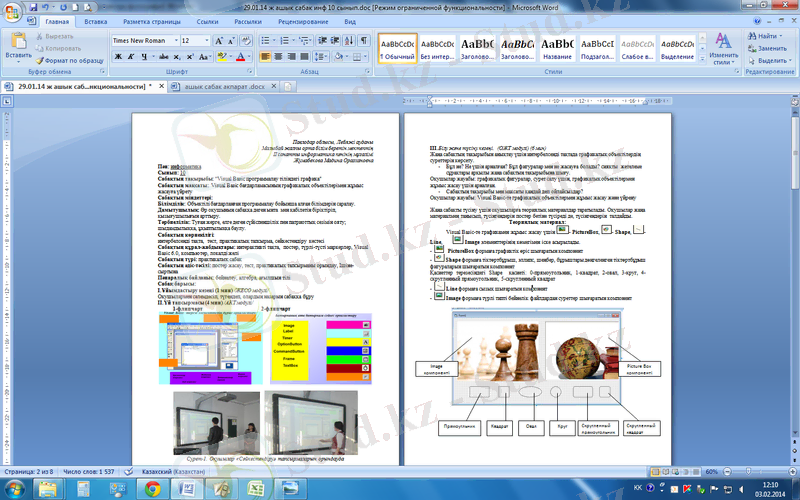Click the Заменить (Replace) button

[771, 48]
